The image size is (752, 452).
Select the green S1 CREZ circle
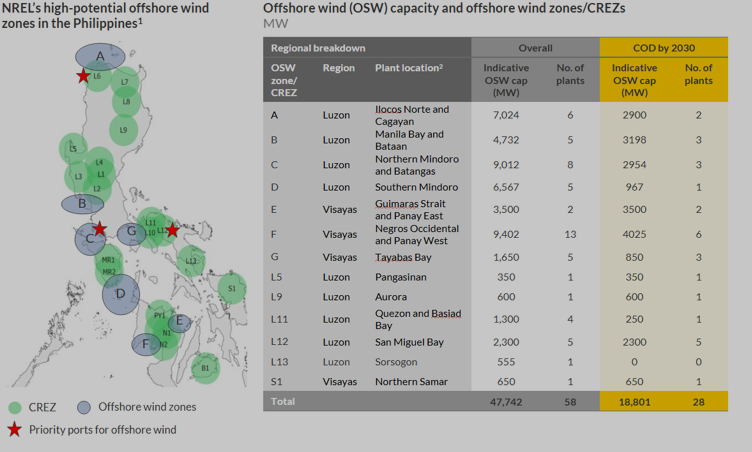tap(232, 288)
